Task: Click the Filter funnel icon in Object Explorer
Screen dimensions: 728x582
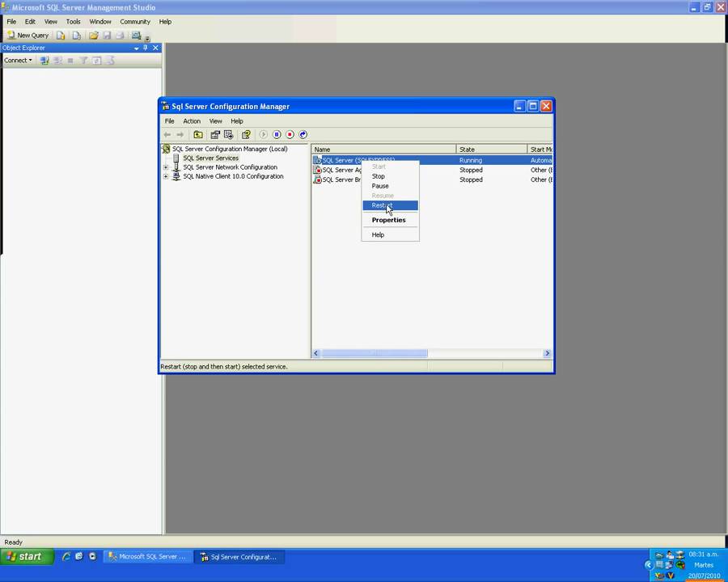Action: 83,61
